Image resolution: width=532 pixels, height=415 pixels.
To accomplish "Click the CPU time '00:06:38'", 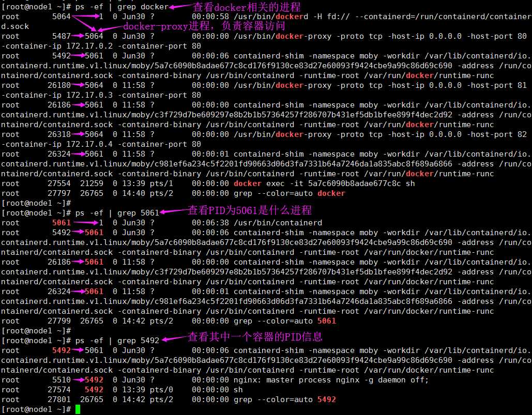I will 210,223.
